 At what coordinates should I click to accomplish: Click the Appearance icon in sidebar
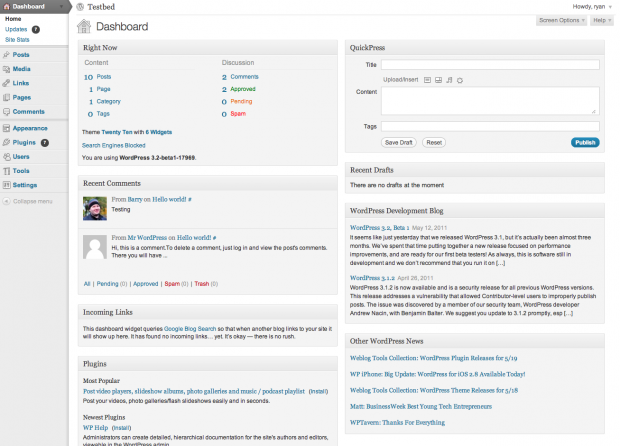(6, 129)
